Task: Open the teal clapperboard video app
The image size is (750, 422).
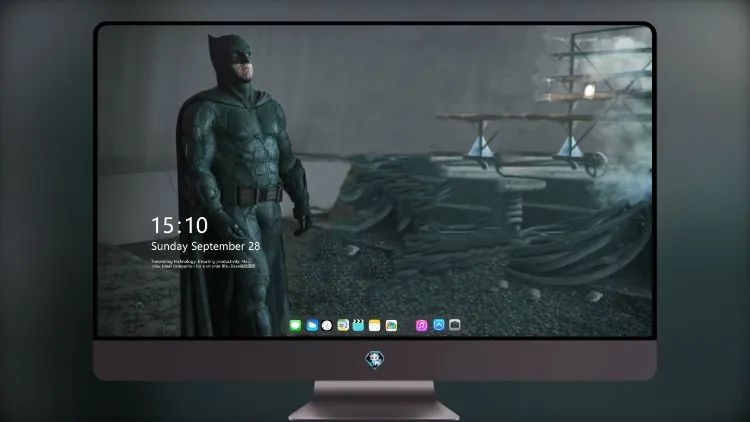Action: tap(358, 325)
